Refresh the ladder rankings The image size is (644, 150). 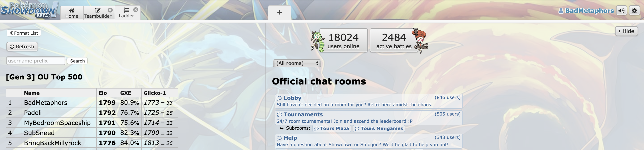(22, 47)
